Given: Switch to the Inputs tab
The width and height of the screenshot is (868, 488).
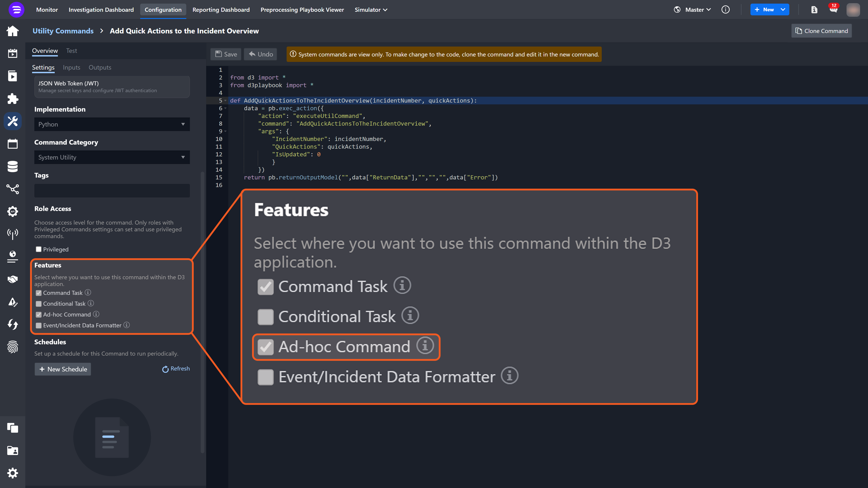Looking at the screenshot, I should click(71, 67).
